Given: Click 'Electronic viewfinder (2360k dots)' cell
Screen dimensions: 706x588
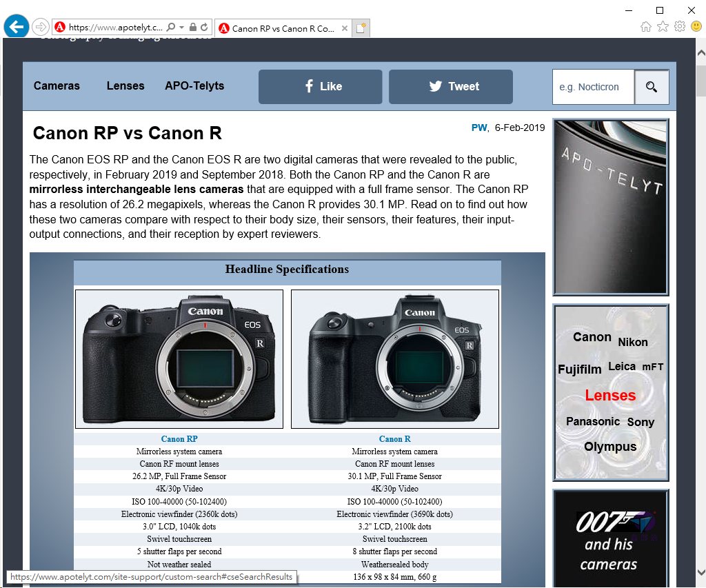Looking at the screenshot, I should click(179, 514).
